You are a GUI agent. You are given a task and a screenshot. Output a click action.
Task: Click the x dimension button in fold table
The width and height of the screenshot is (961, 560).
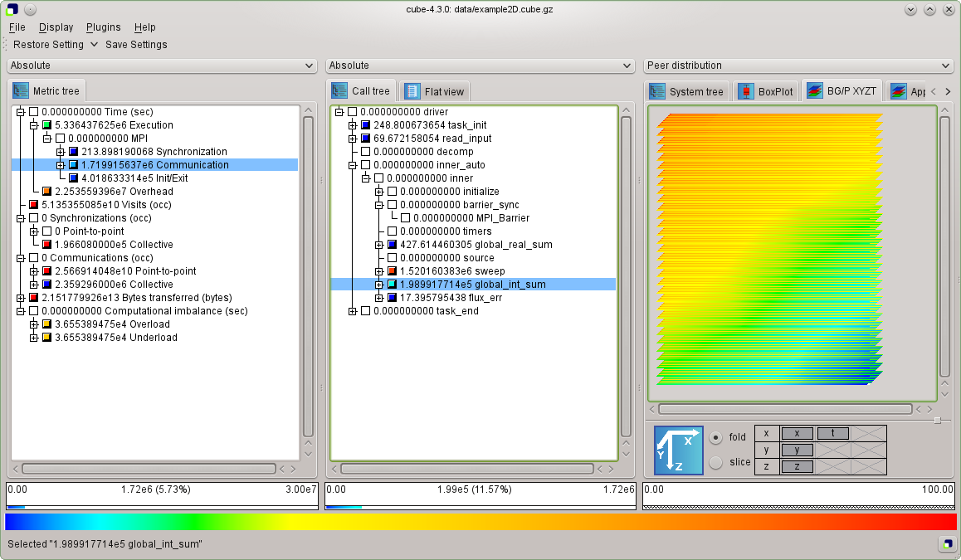(x=797, y=433)
